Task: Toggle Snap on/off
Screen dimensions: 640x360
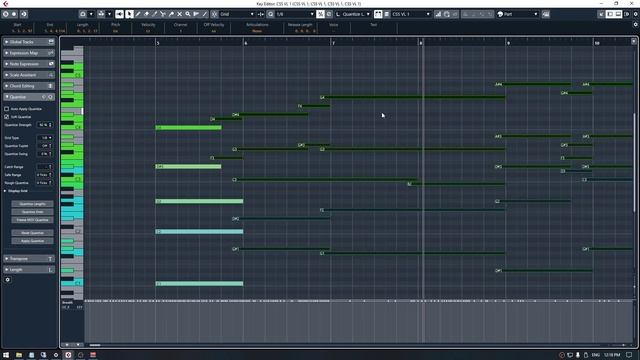Action: click(x=214, y=14)
